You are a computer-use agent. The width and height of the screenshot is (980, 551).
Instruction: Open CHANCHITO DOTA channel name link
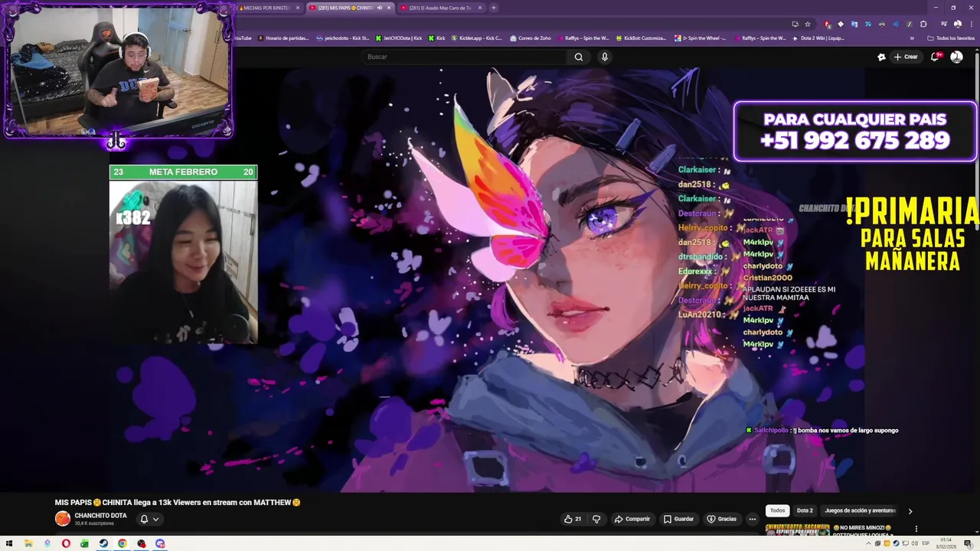point(100,516)
